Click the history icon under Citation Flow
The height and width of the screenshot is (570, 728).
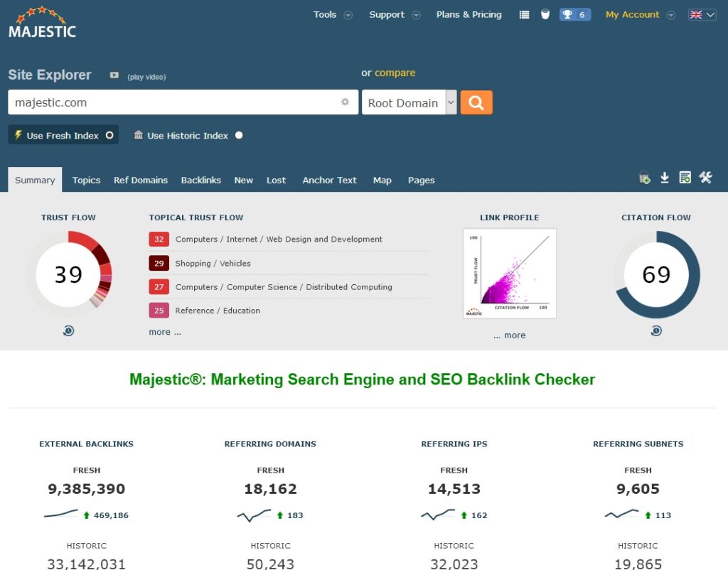(x=656, y=331)
